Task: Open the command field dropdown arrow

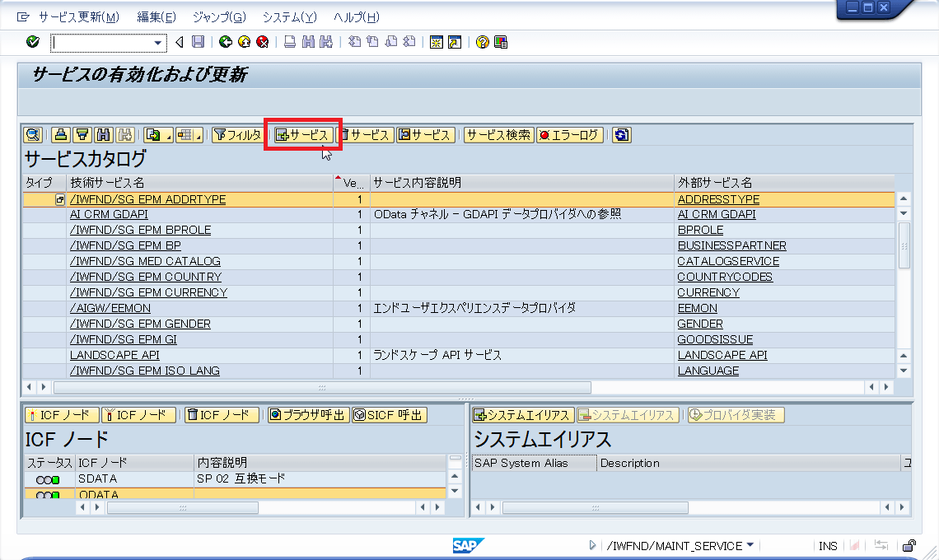Action: 157,43
